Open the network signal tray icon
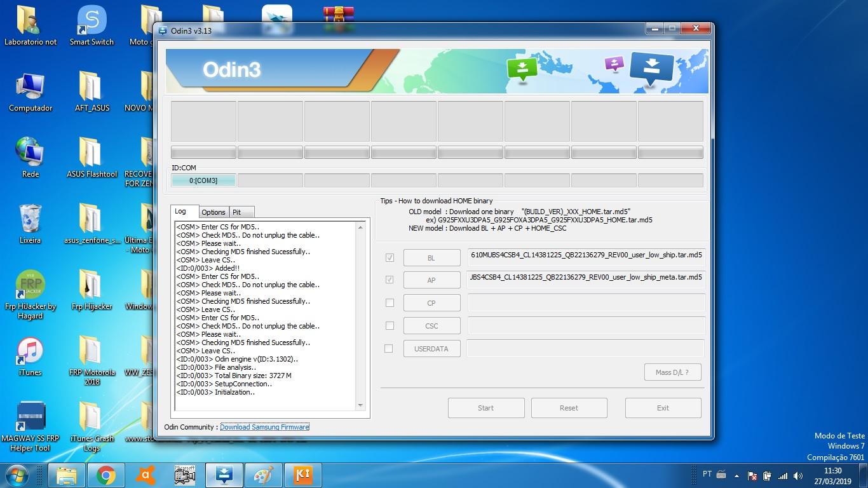Image resolution: width=868 pixels, height=488 pixels. 783,475
